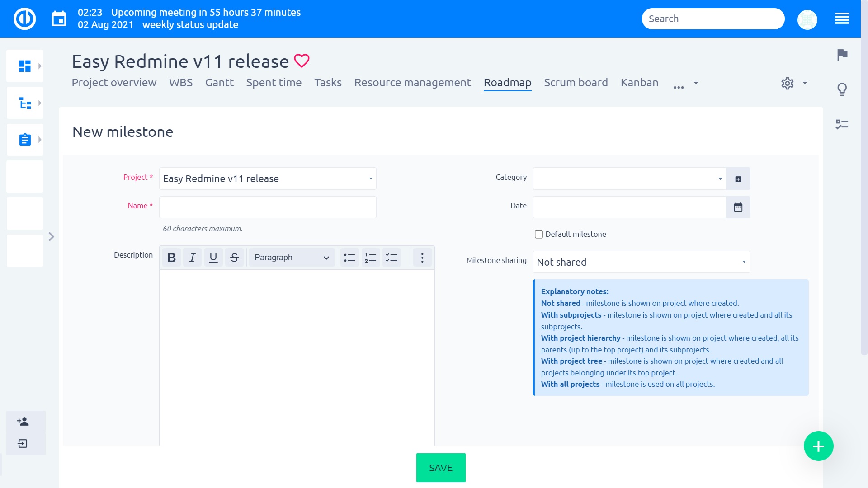Click inside the milestone Name field
The height and width of the screenshot is (488, 868).
[268, 207]
